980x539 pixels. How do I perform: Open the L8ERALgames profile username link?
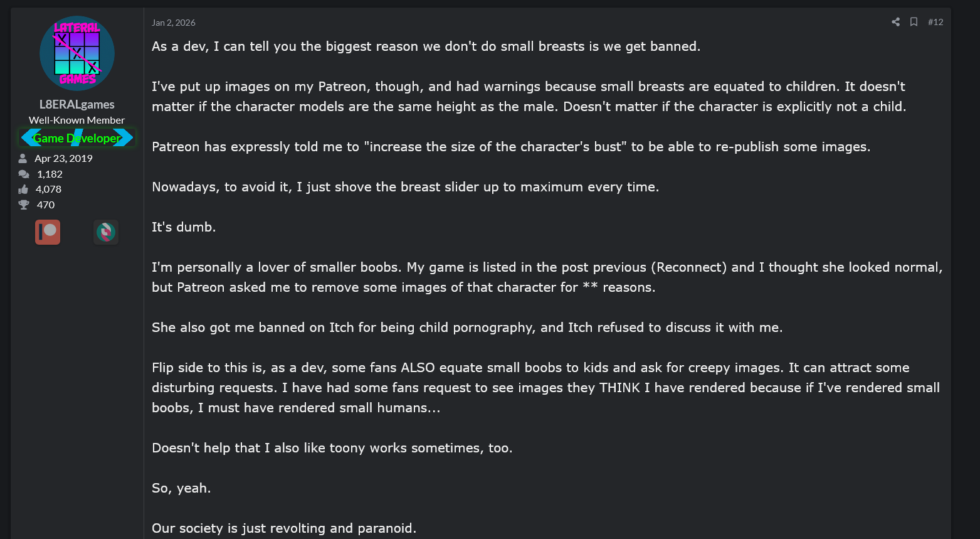point(77,104)
